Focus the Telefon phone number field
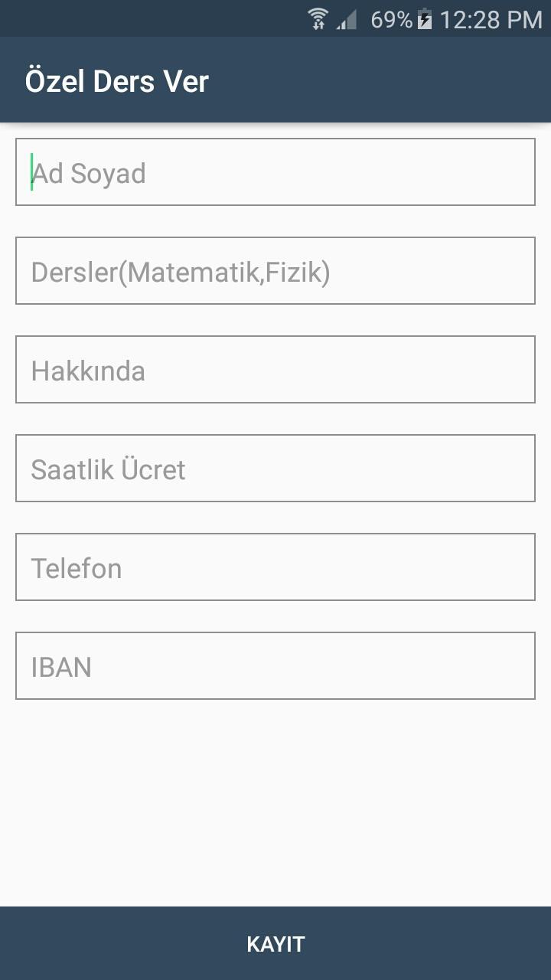The image size is (551, 980). click(x=275, y=567)
